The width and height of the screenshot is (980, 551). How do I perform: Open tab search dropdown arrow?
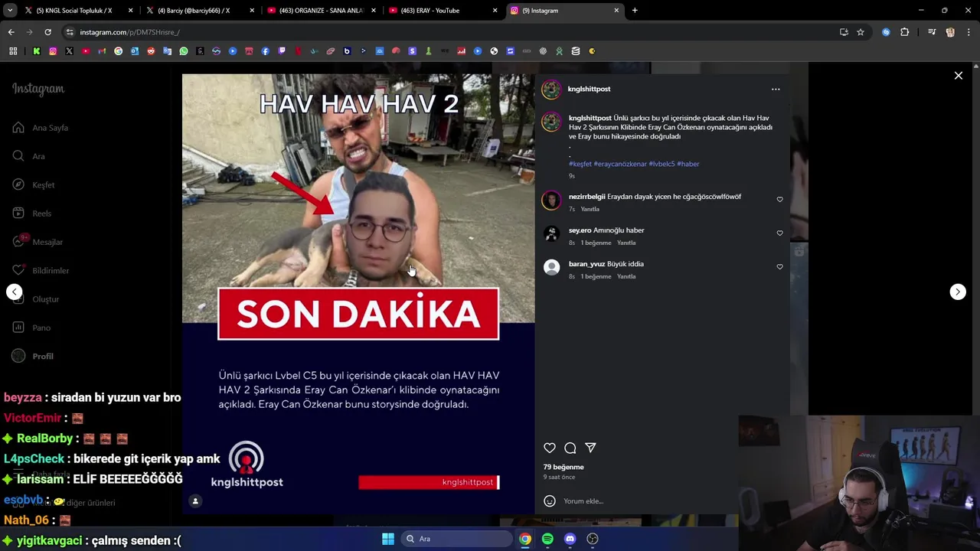point(10,11)
